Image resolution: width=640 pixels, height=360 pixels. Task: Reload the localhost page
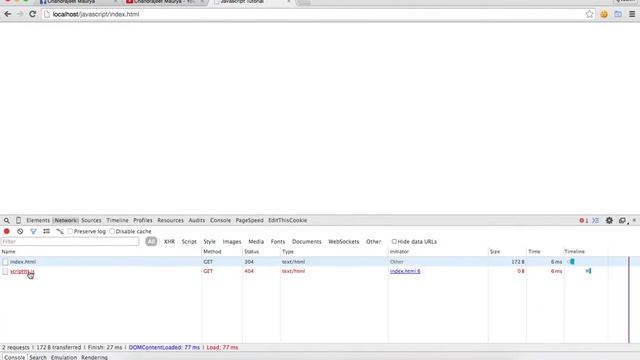(33, 14)
